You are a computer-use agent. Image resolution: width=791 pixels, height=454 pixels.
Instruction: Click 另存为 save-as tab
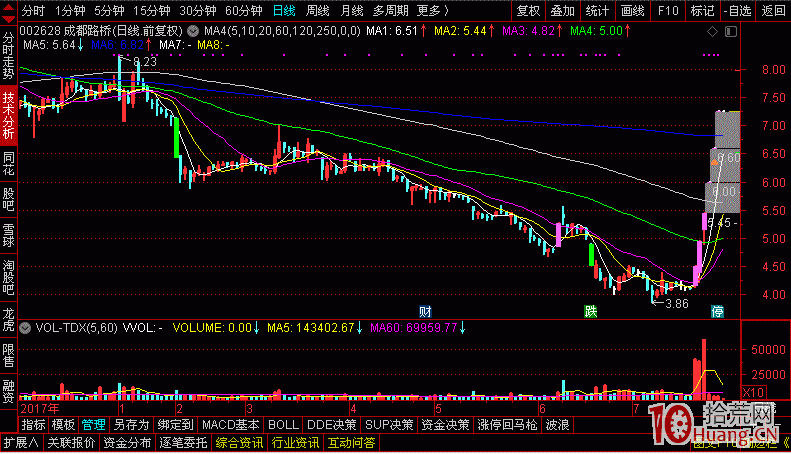[x=132, y=425]
